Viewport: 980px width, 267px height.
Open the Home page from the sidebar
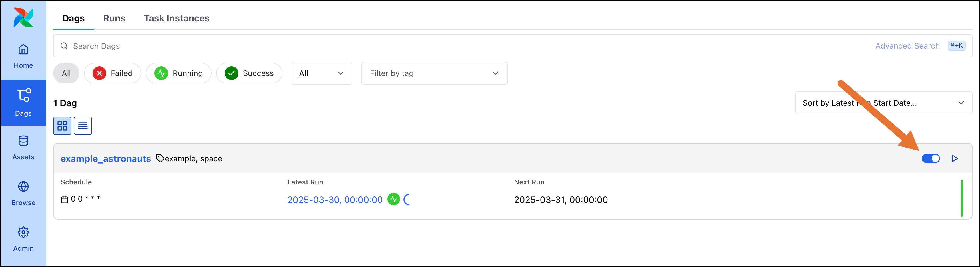coord(23,55)
